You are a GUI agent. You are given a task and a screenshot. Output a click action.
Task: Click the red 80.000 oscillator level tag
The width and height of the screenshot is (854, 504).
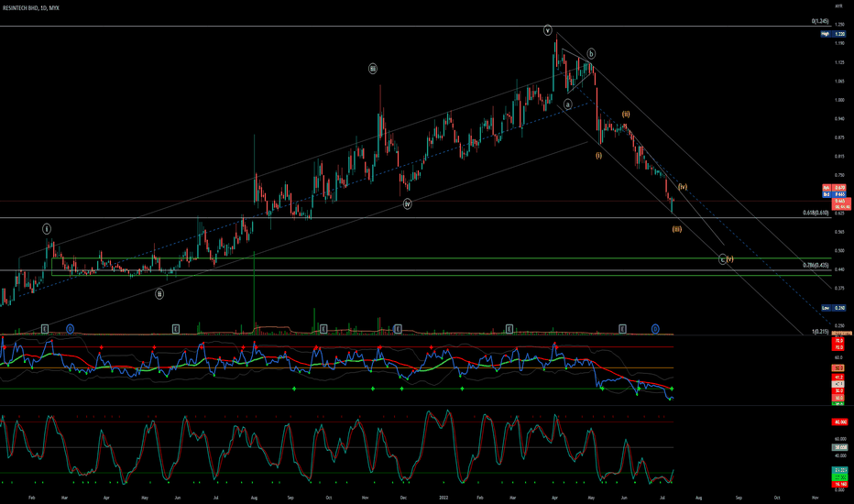(839, 422)
